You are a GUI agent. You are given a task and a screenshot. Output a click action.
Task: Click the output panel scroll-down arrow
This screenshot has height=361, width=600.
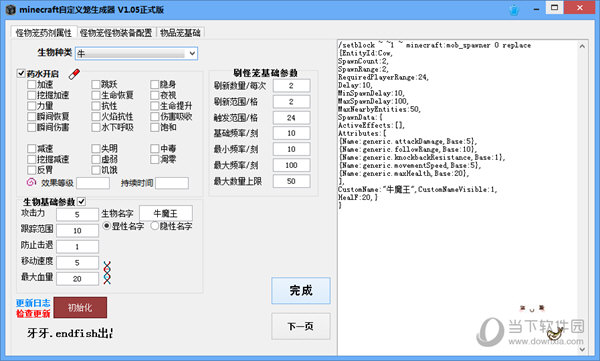tap(582, 349)
